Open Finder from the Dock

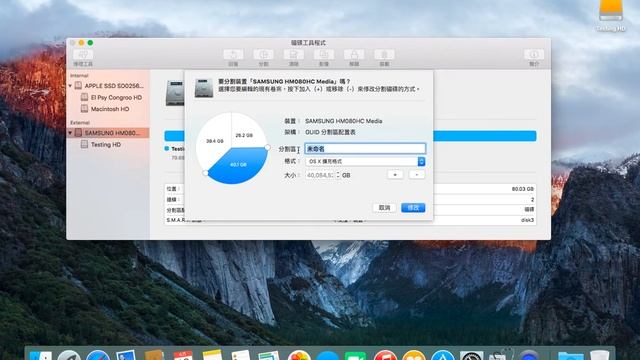point(41,355)
